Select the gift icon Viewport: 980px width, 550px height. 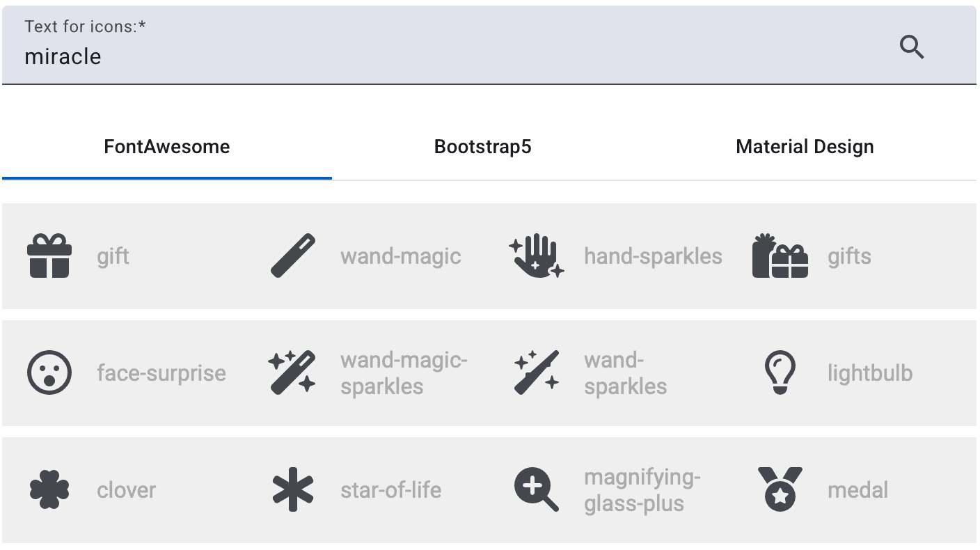tap(49, 256)
